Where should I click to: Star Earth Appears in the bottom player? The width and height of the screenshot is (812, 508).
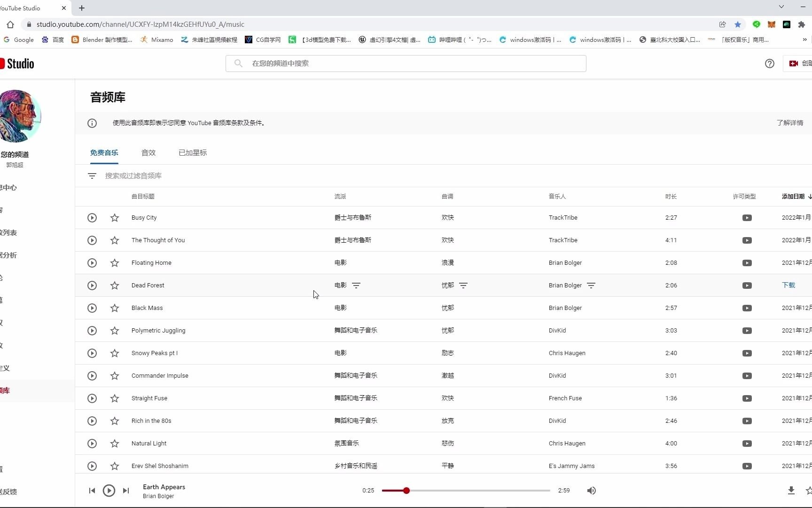(810, 490)
